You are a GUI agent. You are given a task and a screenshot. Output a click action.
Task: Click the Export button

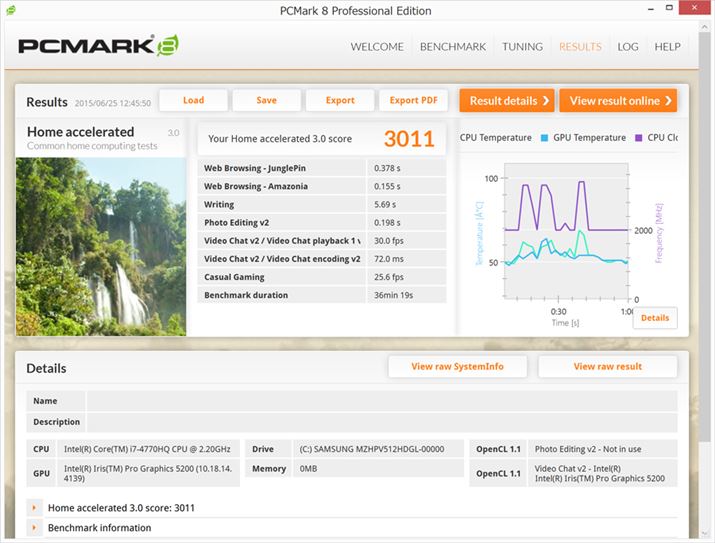(340, 100)
